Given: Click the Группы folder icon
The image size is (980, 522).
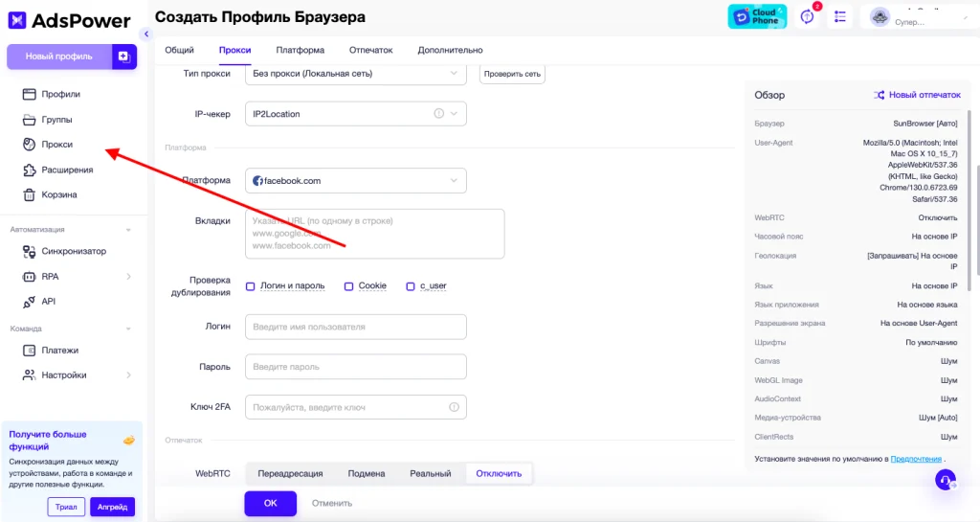Looking at the screenshot, I should coord(29,120).
